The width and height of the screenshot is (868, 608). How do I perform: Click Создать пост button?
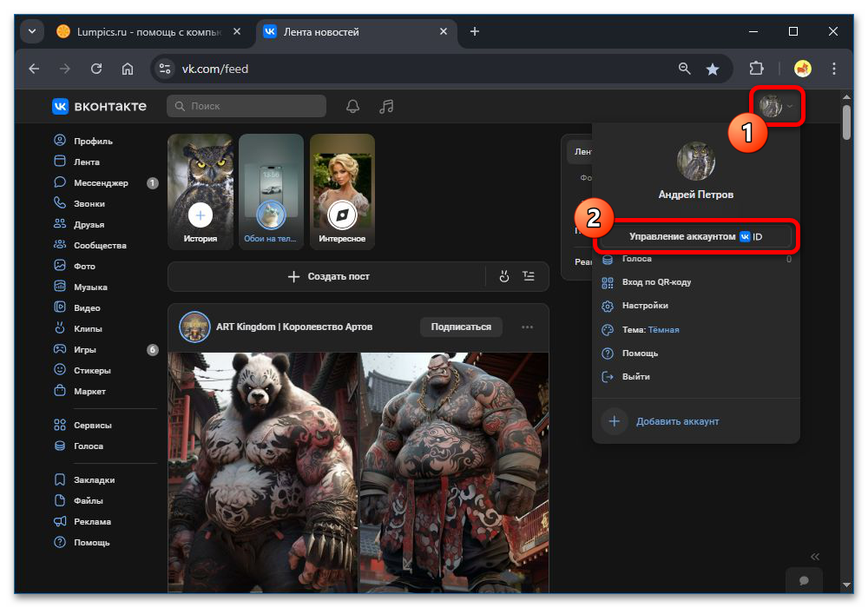tap(328, 276)
